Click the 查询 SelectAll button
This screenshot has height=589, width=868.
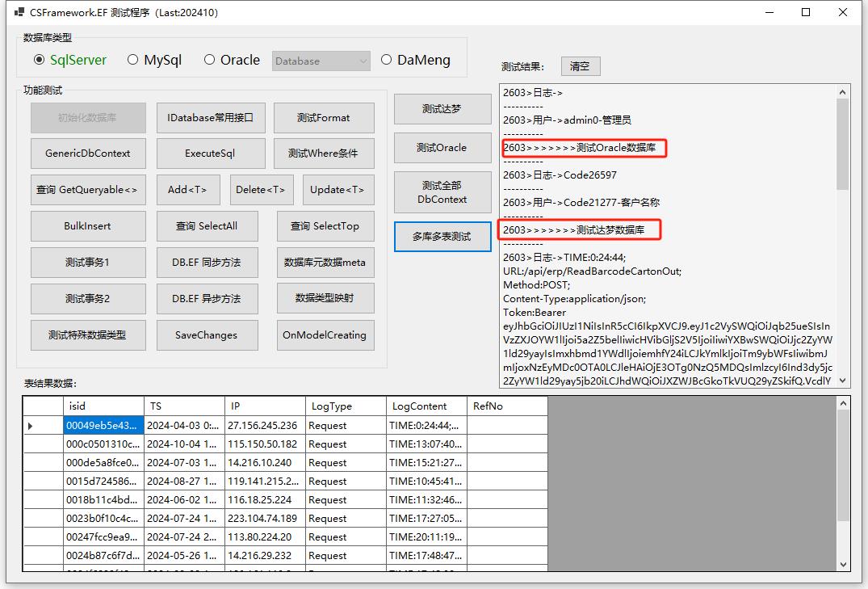point(207,226)
